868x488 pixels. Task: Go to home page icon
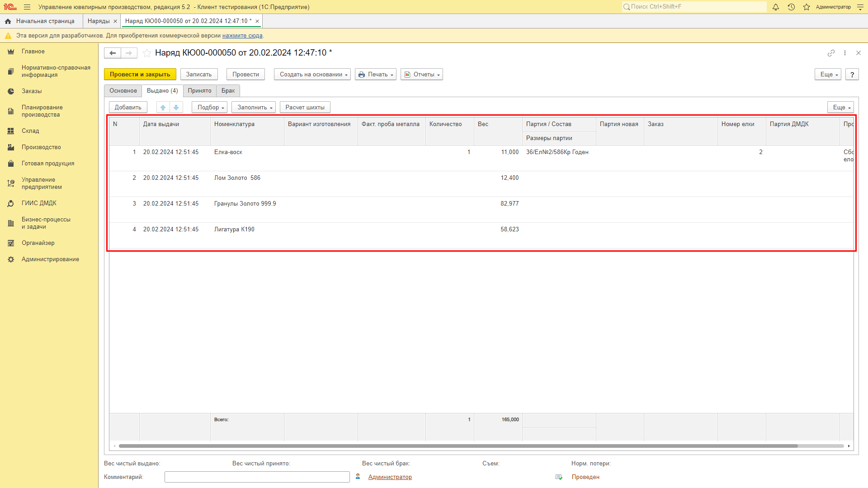pos(8,21)
